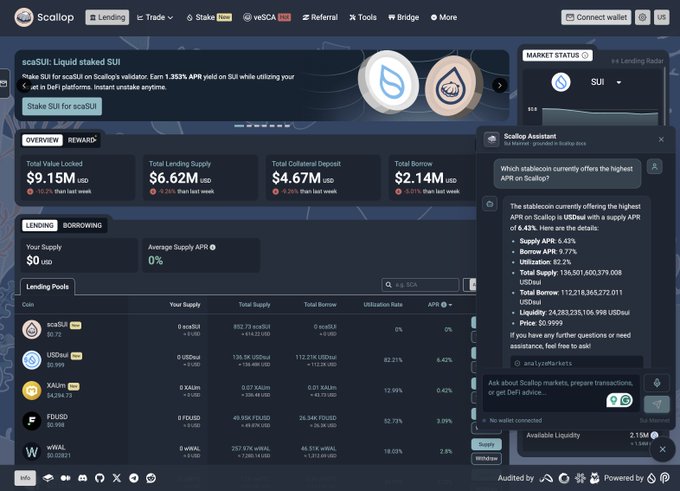
Task: Open the Medium icon in footer
Action: (65, 478)
